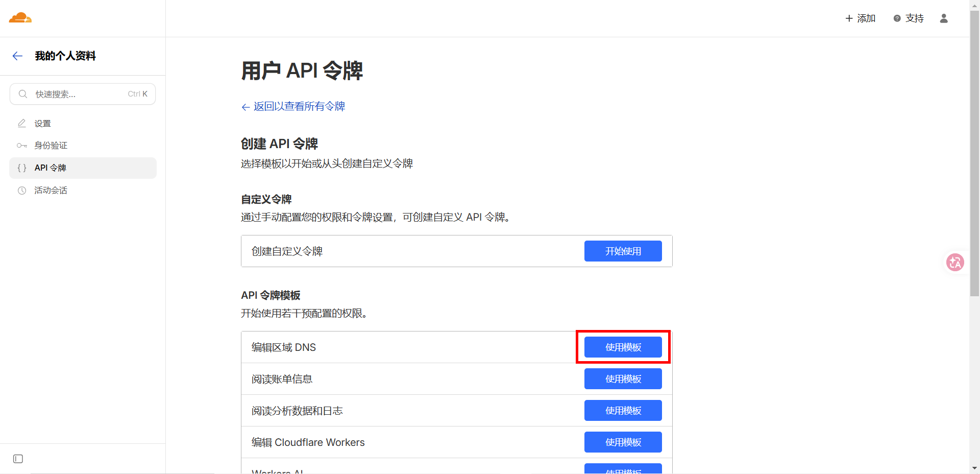Collapse sidebar using the panel icon
Screen dimensions: 980x474
click(x=18, y=459)
